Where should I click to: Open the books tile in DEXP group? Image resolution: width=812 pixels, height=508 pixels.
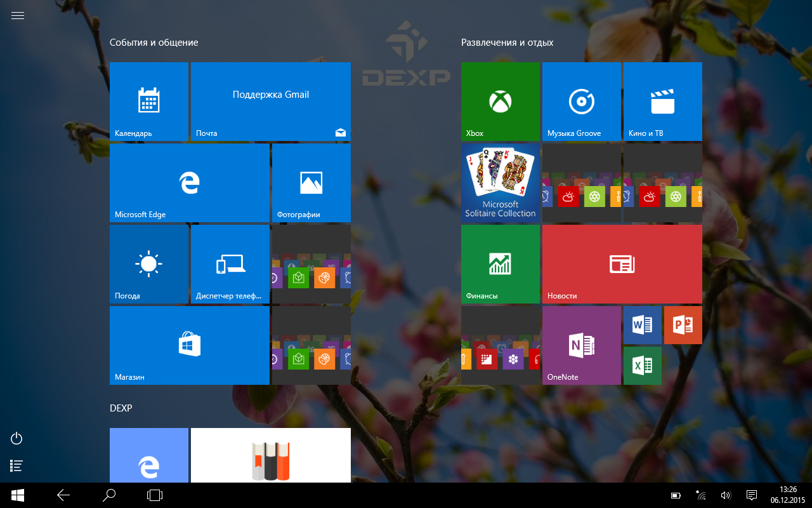[x=271, y=455]
